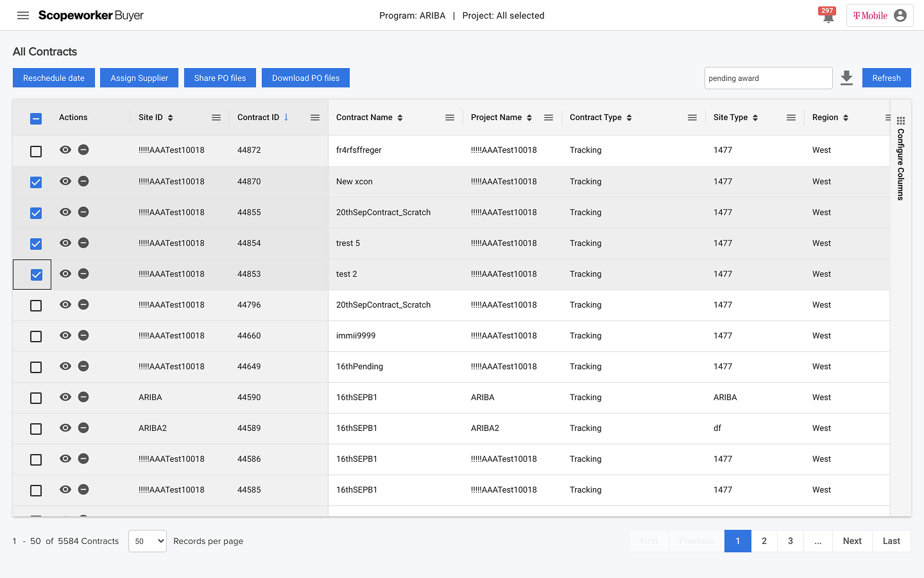The height and width of the screenshot is (578, 924).
Task: Uncheck the box for contract 44870
Action: [36, 182]
